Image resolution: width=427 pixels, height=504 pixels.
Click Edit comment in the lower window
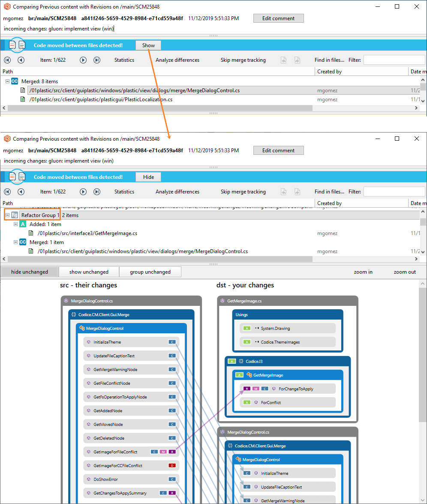(x=278, y=151)
